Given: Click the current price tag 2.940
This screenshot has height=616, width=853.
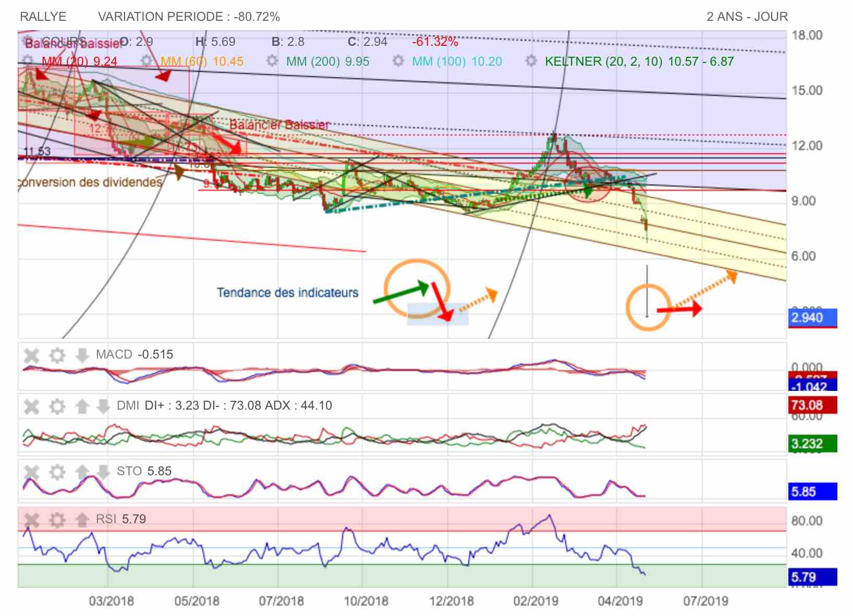Looking at the screenshot, I should 812,318.
